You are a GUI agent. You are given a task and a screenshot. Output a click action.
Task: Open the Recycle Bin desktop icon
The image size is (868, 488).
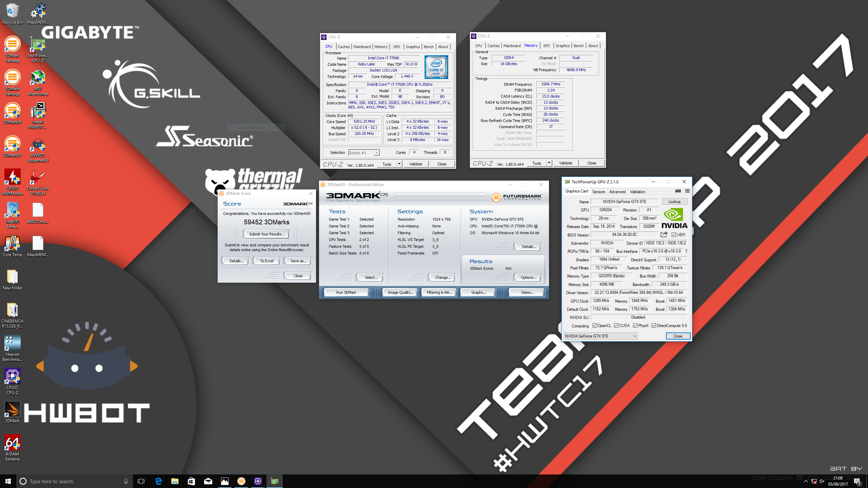point(13,14)
